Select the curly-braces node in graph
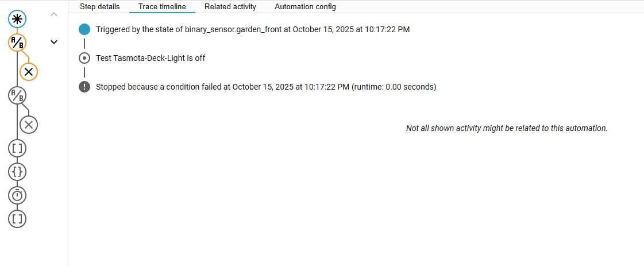This screenshot has width=644, height=266. (x=17, y=172)
